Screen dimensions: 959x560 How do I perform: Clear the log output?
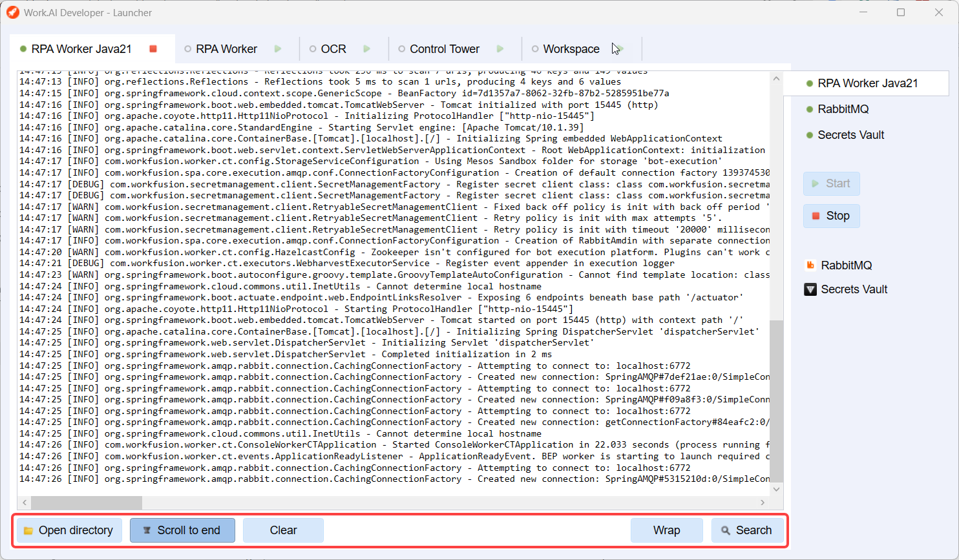point(283,530)
